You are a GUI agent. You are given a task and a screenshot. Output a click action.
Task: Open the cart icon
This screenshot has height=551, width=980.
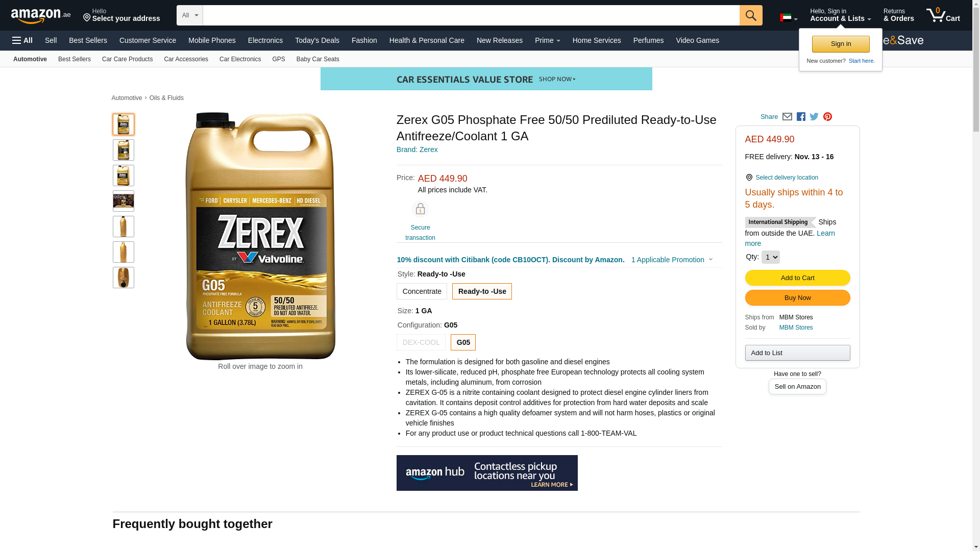coord(943,15)
